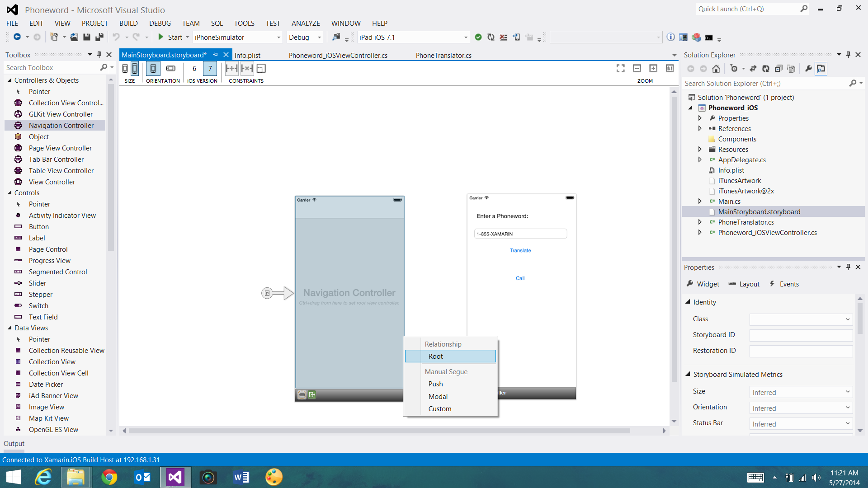Select landscape orientation icon
The image size is (868, 488).
click(170, 68)
